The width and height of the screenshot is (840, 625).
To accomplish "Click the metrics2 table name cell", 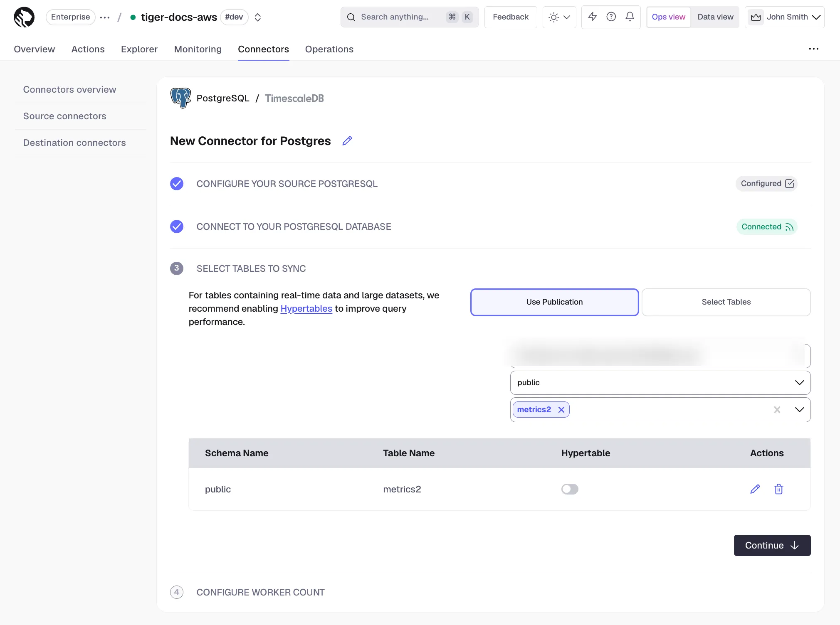I will point(402,489).
